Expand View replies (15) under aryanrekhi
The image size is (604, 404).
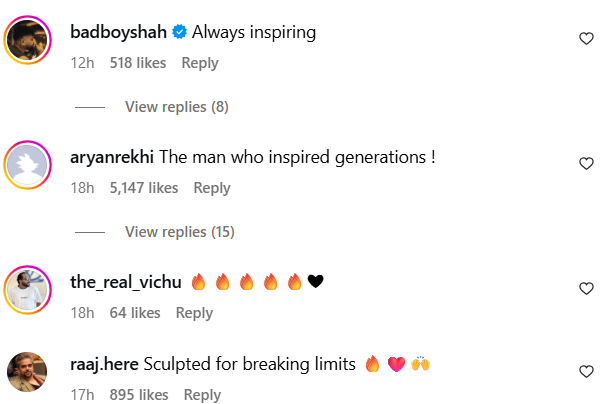point(179,232)
